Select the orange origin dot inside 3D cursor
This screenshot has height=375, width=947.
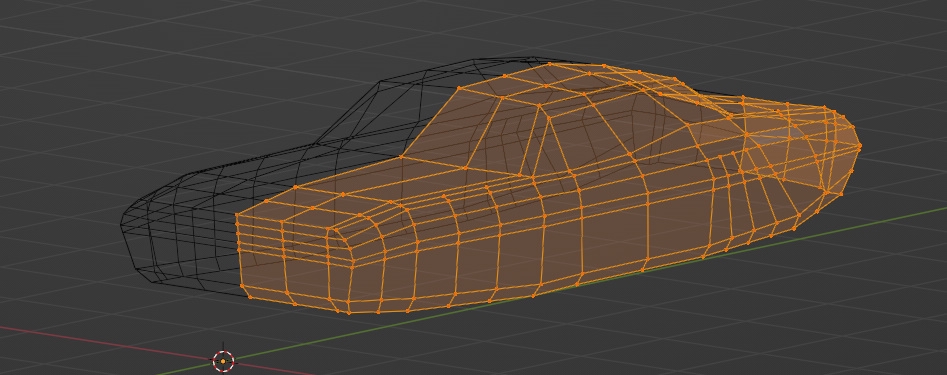[x=223, y=361]
